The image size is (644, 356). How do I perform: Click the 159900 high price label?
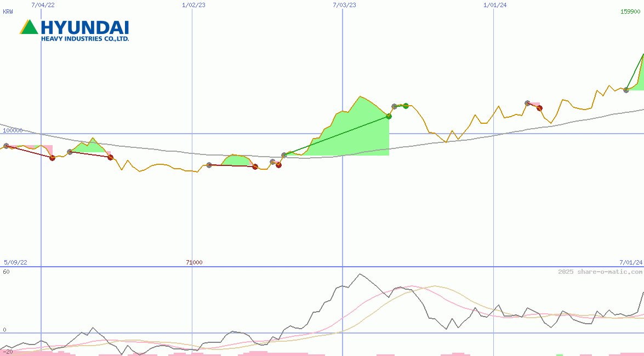[630, 12]
